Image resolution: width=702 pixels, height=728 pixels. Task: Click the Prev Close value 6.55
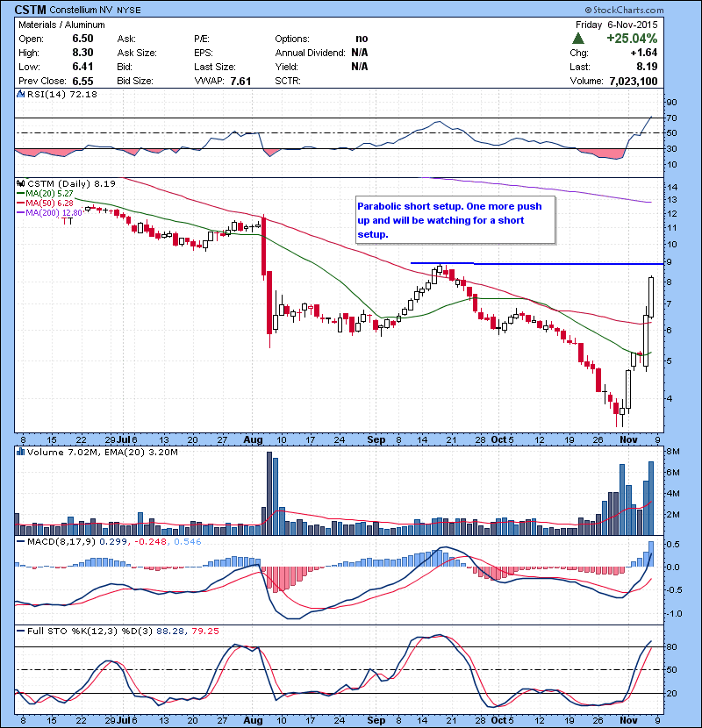82,81
